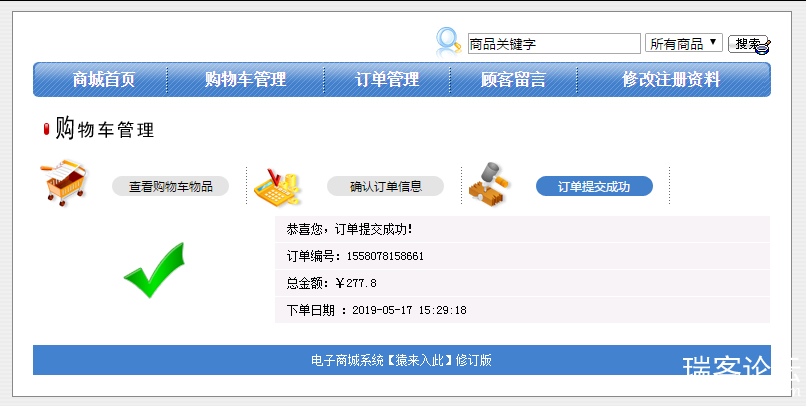
Task: Open the 所有商品 category dropdown
Action: tap(683, 44)
